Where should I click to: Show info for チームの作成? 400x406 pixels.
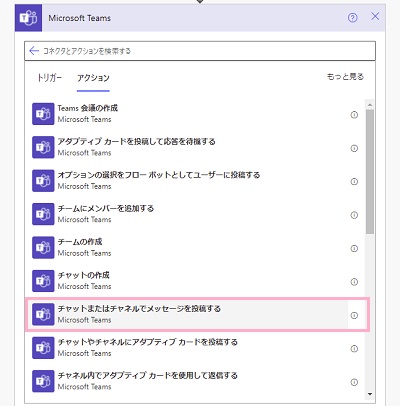[x=354, y=249]
